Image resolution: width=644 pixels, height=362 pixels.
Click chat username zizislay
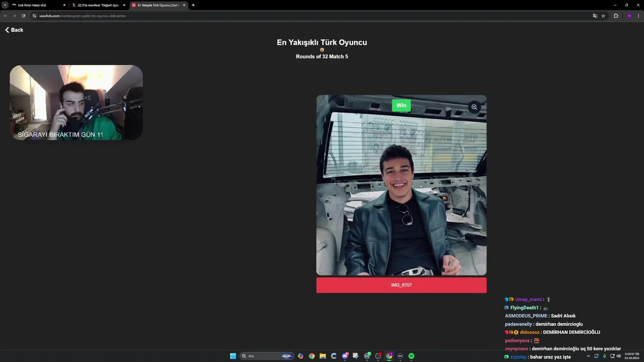pyautogui.click(x=518, y=357)
